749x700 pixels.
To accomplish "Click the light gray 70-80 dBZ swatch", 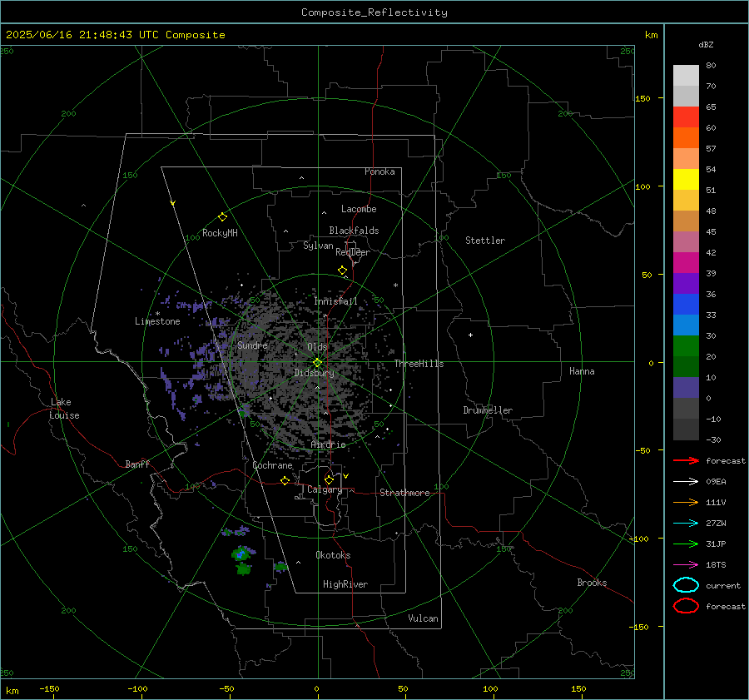I will [x=686, y=76].
